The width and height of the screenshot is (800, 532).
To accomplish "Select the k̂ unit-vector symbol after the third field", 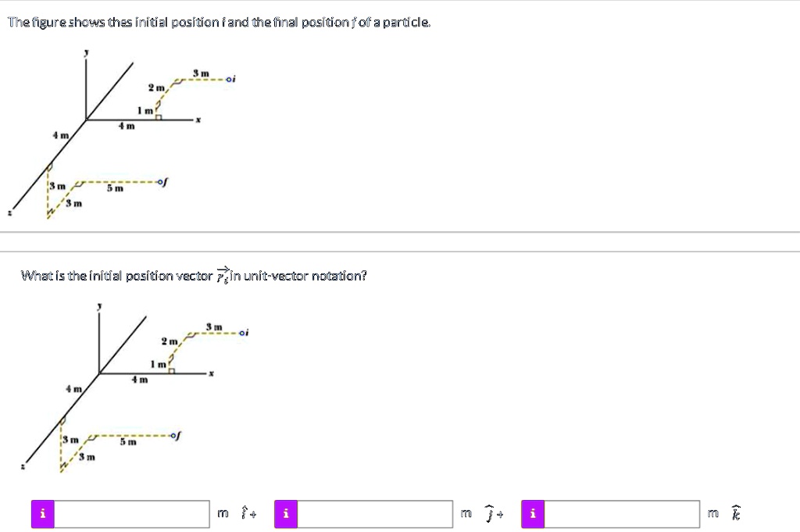I will point(734,513).
